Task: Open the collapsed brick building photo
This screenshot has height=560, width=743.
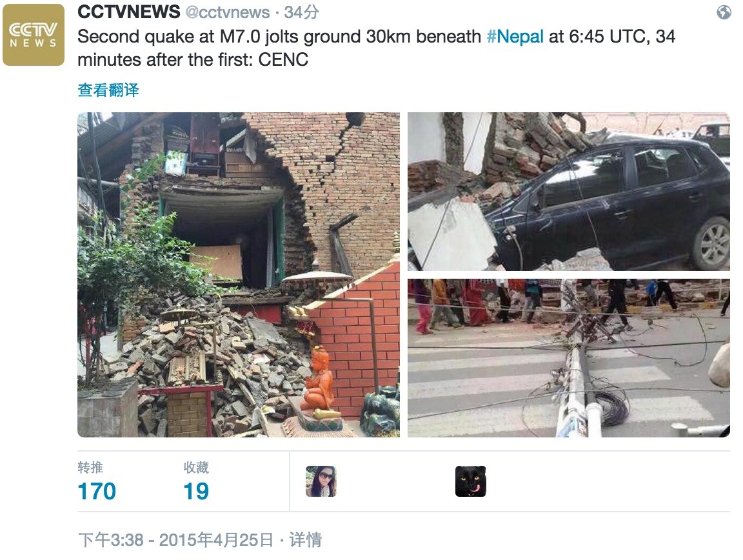Action: pyautogui.click(x=239, y=275)
